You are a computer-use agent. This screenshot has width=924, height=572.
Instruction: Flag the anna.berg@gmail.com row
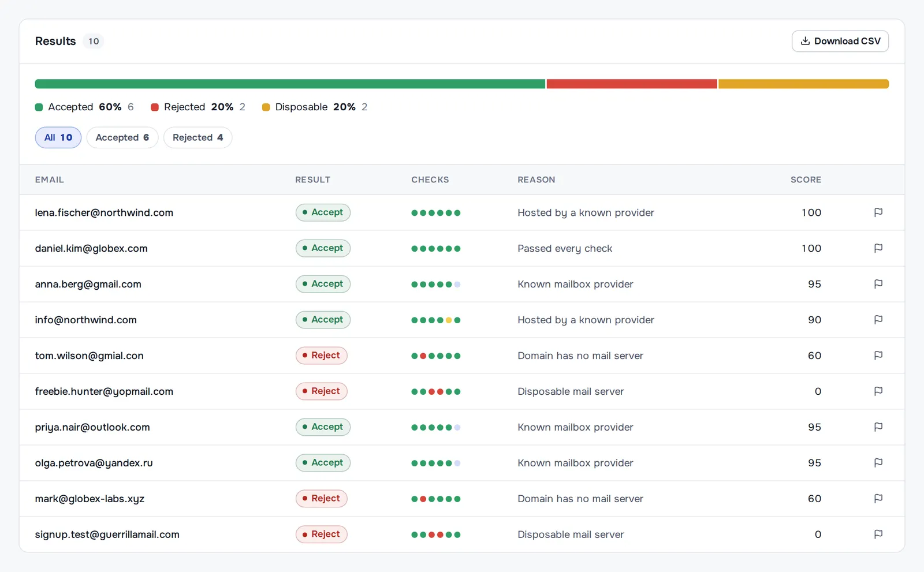click(878, 284)
